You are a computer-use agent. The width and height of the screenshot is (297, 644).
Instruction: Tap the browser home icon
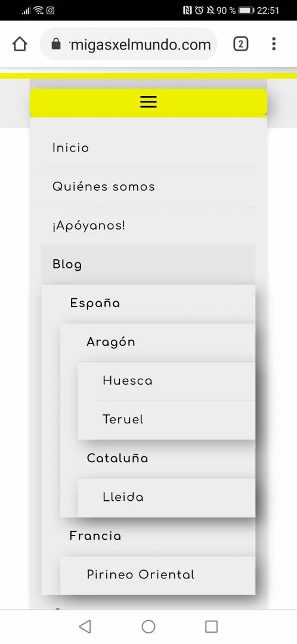20,44
